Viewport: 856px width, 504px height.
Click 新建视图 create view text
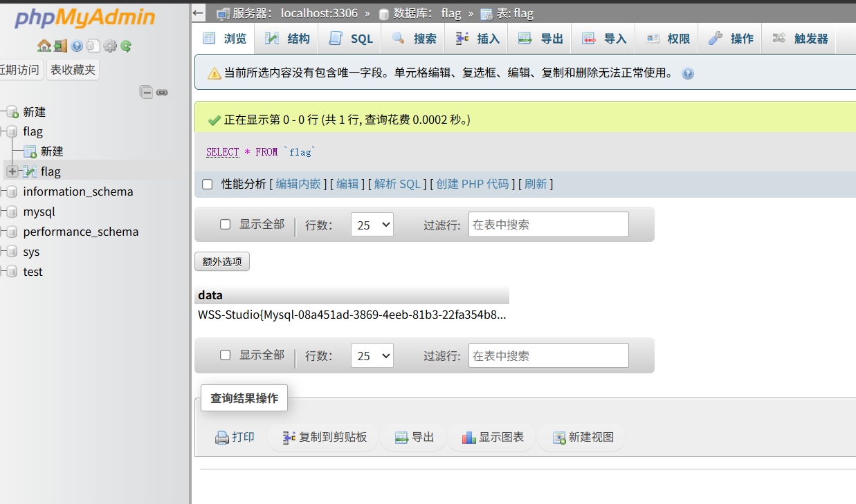point(591,438)
